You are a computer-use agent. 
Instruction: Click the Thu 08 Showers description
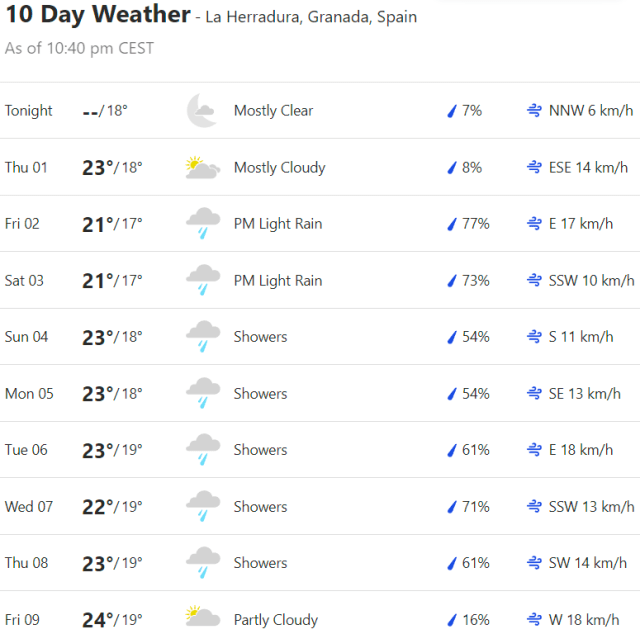coord(260,563)
